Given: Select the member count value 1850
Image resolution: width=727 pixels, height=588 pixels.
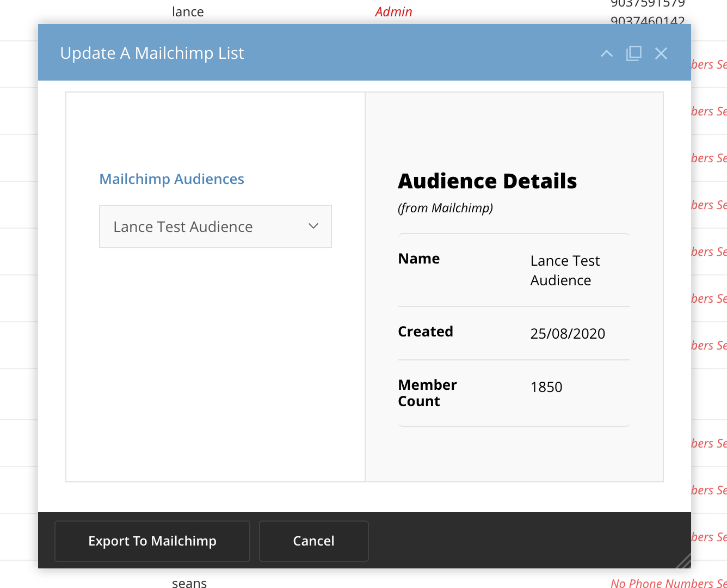Looking at the screenshot, I should tap(546, 387).
